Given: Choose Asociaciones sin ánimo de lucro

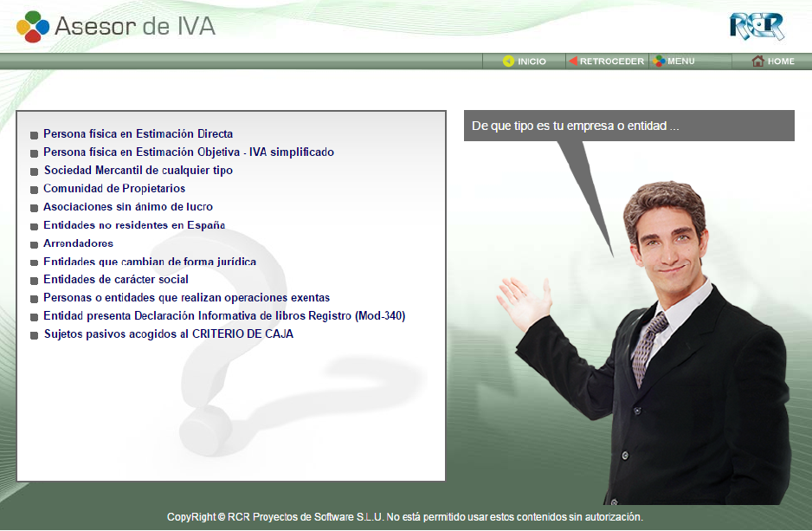Looking at the screenshot, I should click(128, 206).
